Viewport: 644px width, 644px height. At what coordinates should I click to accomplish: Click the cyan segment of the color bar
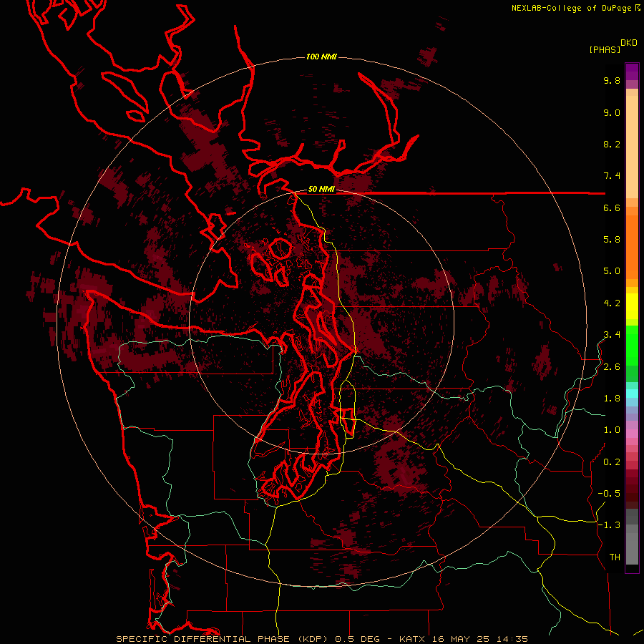click(x=632, y=393)
